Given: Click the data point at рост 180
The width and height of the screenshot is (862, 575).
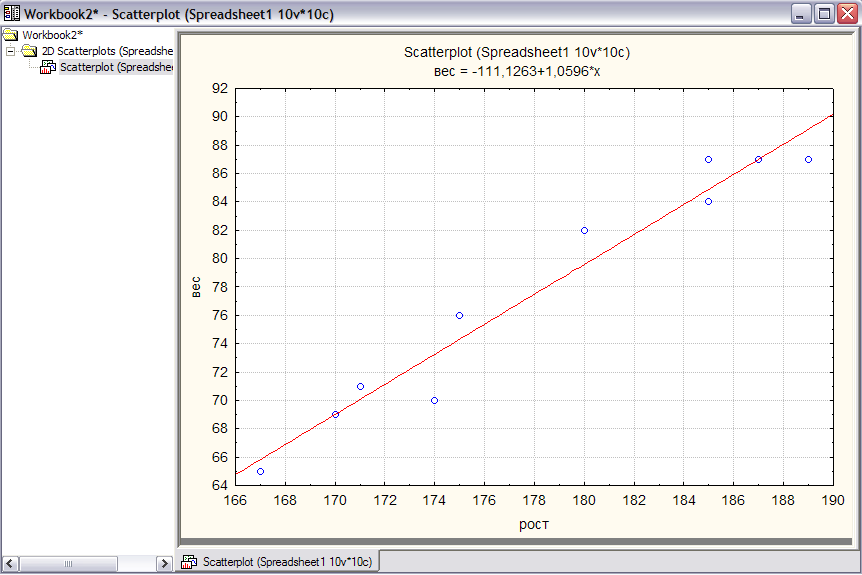Looking at the screenshot, I should [x=584, y=231].
